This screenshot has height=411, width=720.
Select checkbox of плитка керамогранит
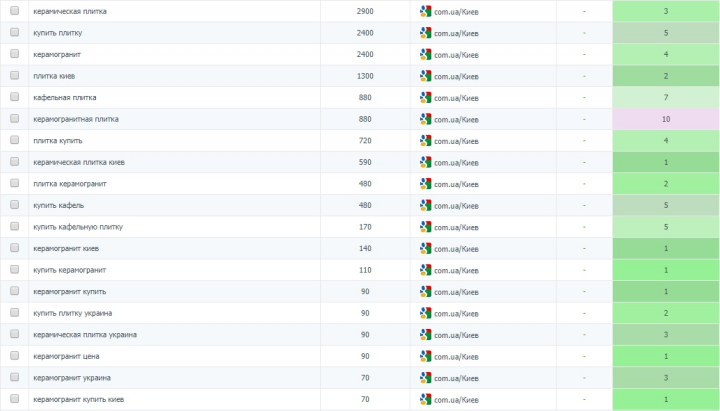coord(15,183)
